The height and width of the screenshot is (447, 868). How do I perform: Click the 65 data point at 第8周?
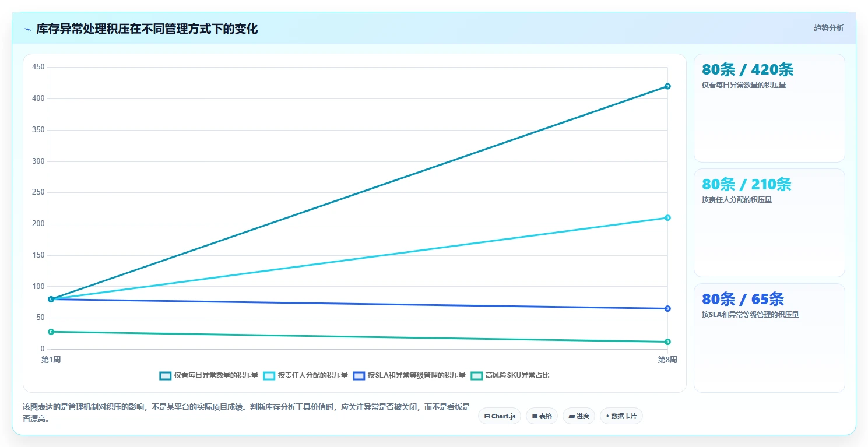click(667, 308)
